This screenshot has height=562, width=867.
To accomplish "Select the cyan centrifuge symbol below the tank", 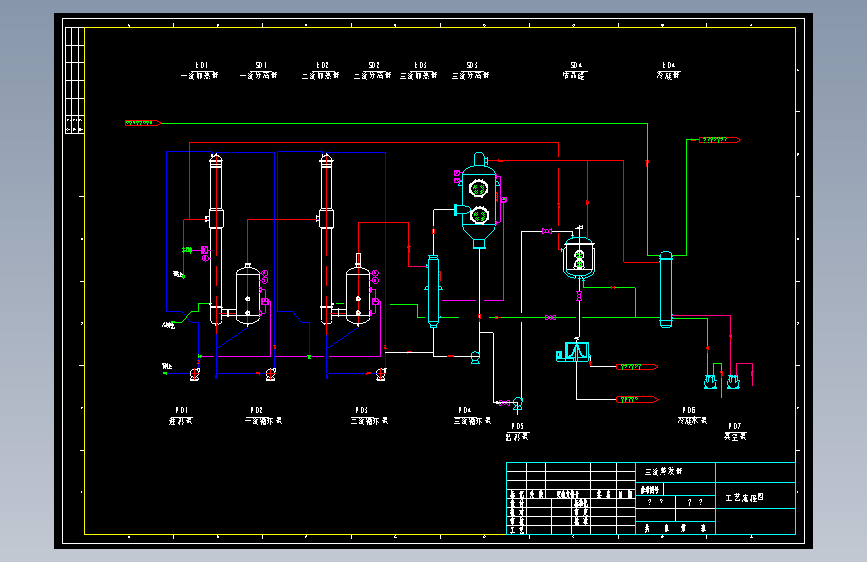I will [573, 352].
